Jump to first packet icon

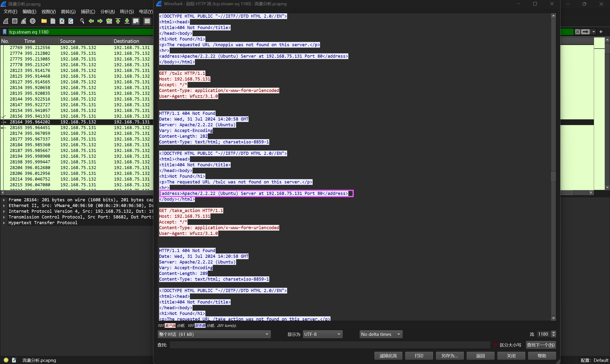tap(118, 21)
